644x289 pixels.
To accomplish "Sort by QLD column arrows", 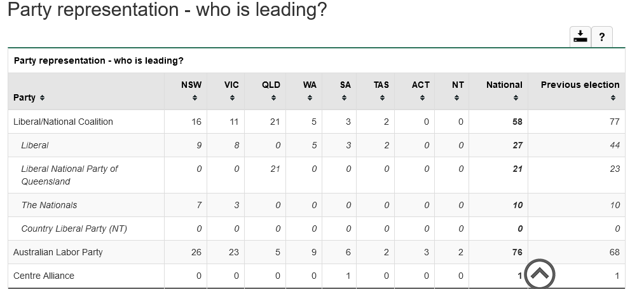I will (x=273, y=97).
